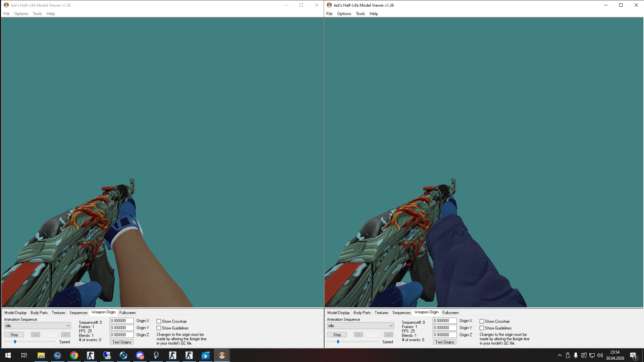Select Model Display tab in right window
The image size is (644, 362).
coord(338,313)
